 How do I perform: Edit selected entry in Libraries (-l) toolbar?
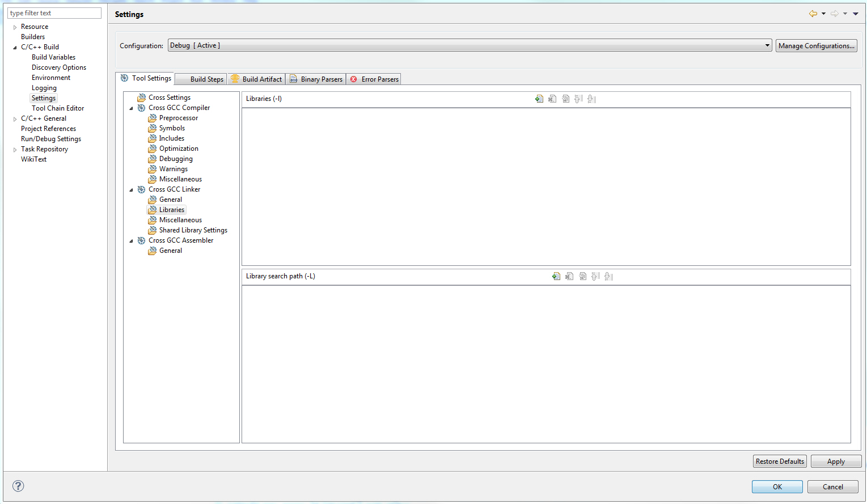[565, 99]
